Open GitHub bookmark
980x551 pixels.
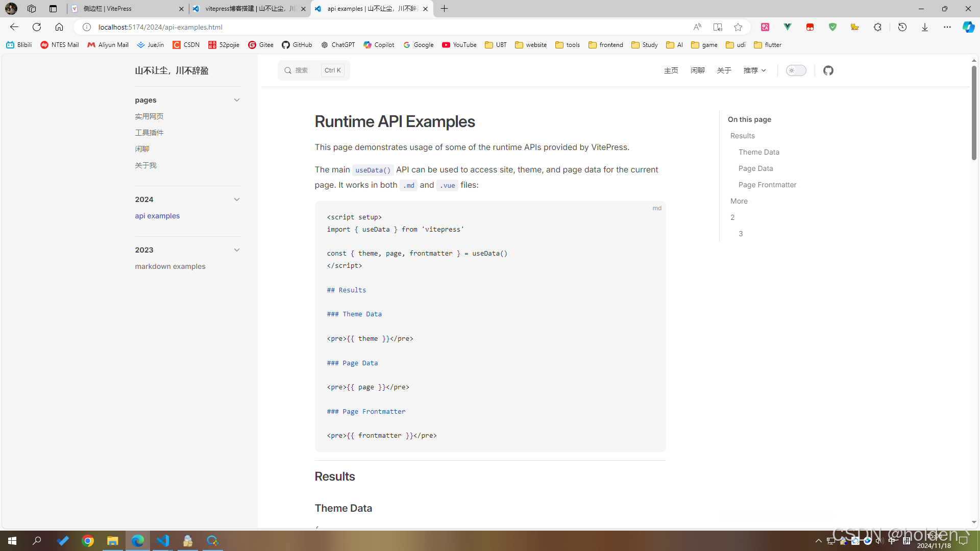click(297, 45)
